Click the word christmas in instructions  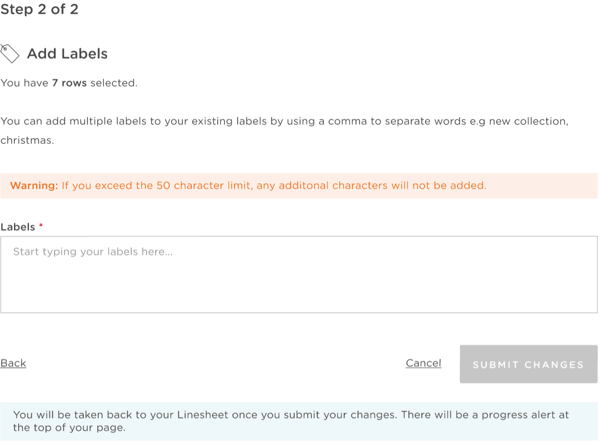click(26, 140)
